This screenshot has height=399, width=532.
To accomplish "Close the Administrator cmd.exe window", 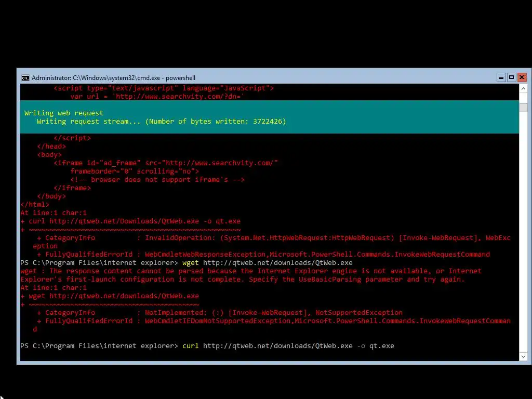I will pos(522,78).
